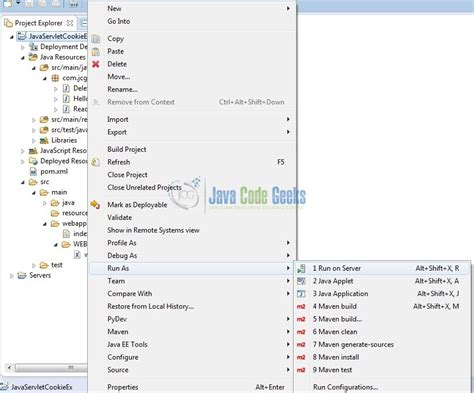The height and width of the screenshot is (393, 474).
Task: Open the Import submenu
Action: pos(192,119)
